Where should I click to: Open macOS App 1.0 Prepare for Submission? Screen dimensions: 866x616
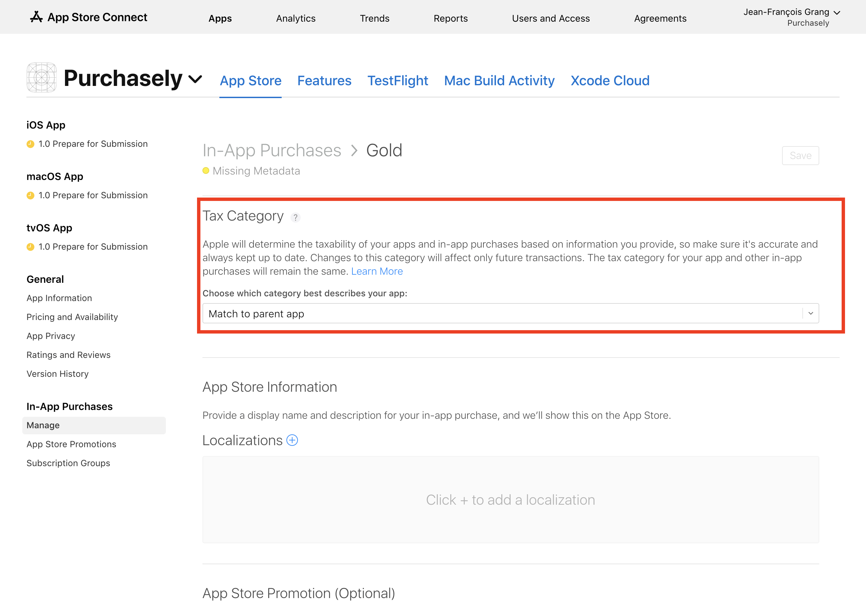93,196
